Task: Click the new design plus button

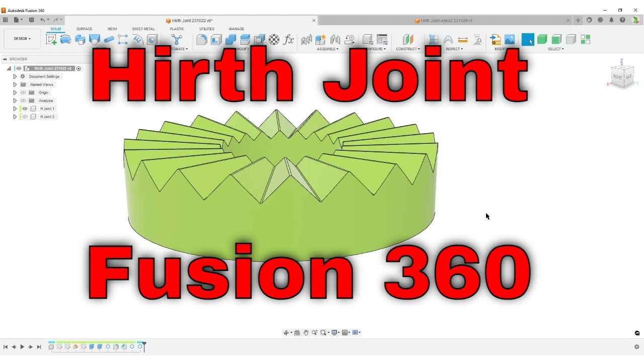Action: tap(578, 20)
